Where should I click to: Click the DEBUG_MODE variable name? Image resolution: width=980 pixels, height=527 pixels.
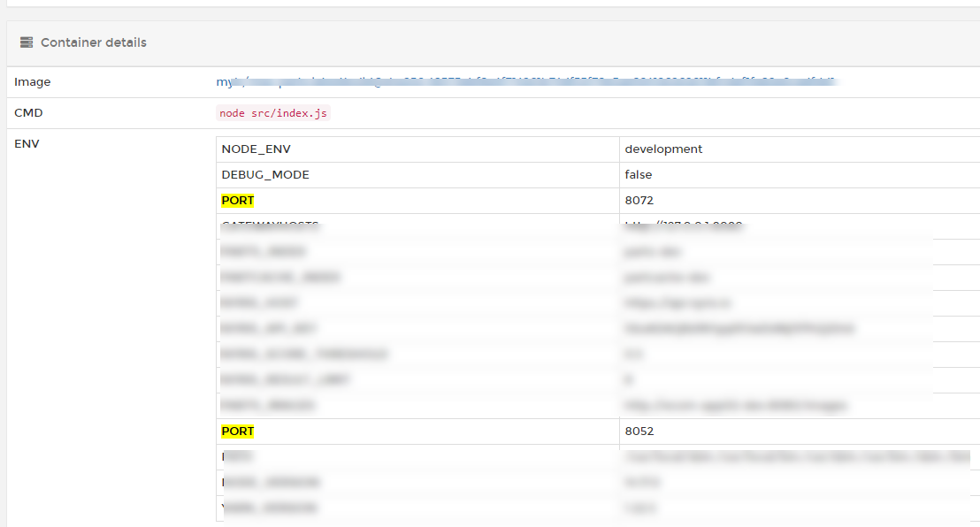(265, 175)
